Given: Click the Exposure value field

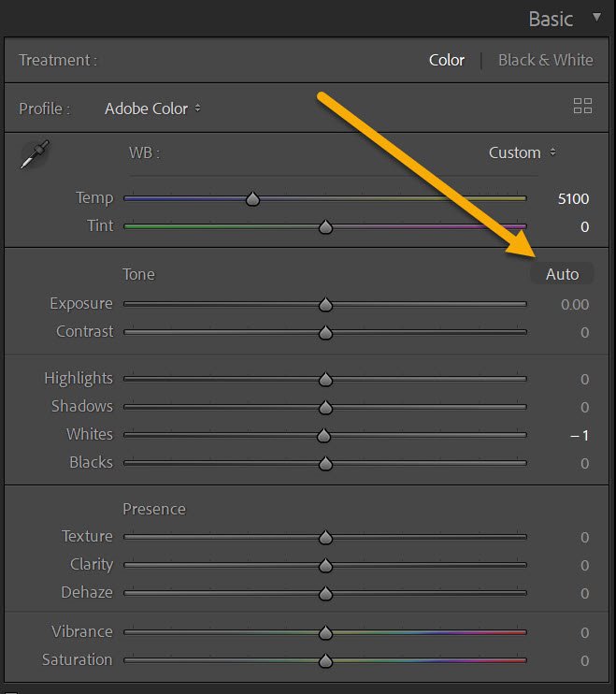Looking at the screenshot, I should coord(574,304).
